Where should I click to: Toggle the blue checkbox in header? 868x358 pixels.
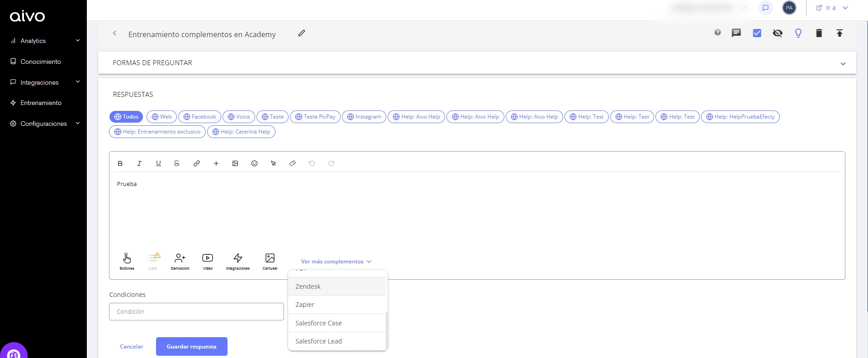(757, 33)
